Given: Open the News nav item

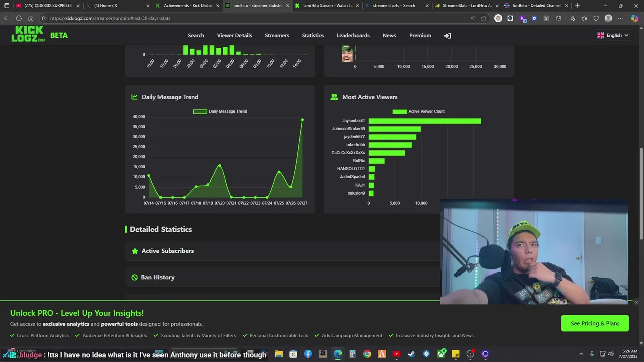Looking at the screenshot, I should tap(389, 35).
